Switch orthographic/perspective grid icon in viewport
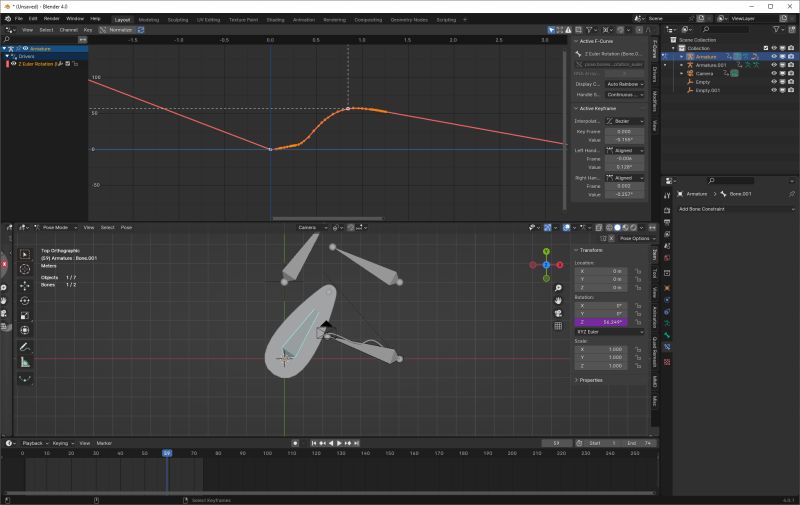This screenshot has width=800, height=505. pyautogui.click(x=558, y=325)
